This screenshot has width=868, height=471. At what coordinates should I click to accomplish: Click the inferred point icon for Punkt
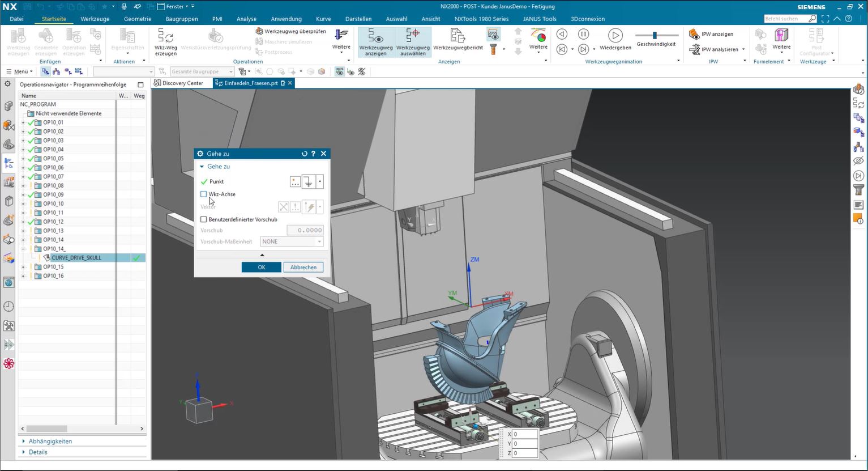coord(308,181)
